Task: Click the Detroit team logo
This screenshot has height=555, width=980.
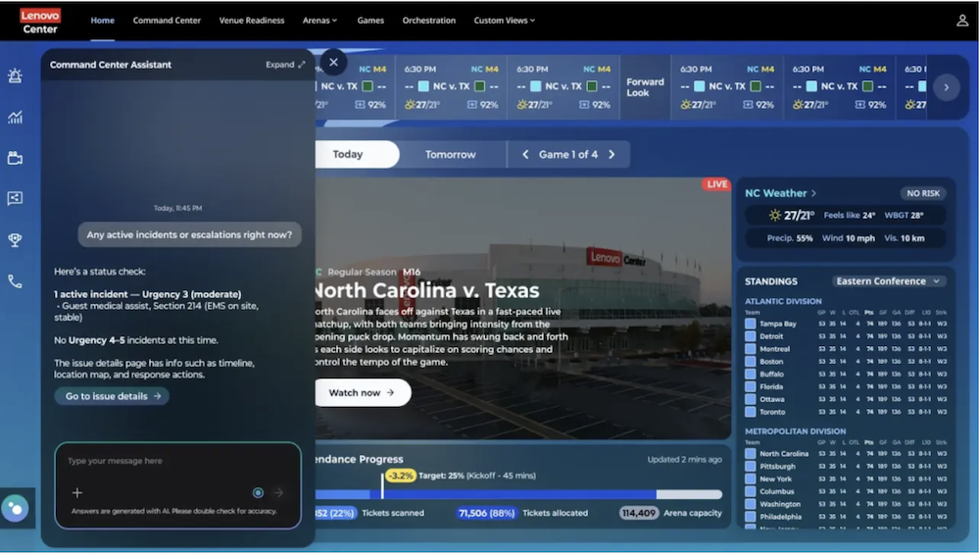Action: (750, 336)
